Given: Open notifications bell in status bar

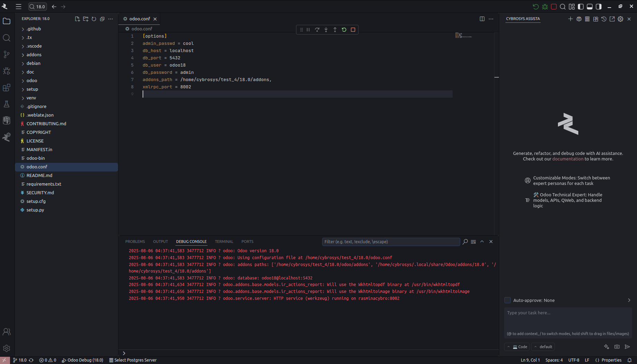Looking at the screenshot, I should point(629,360).
